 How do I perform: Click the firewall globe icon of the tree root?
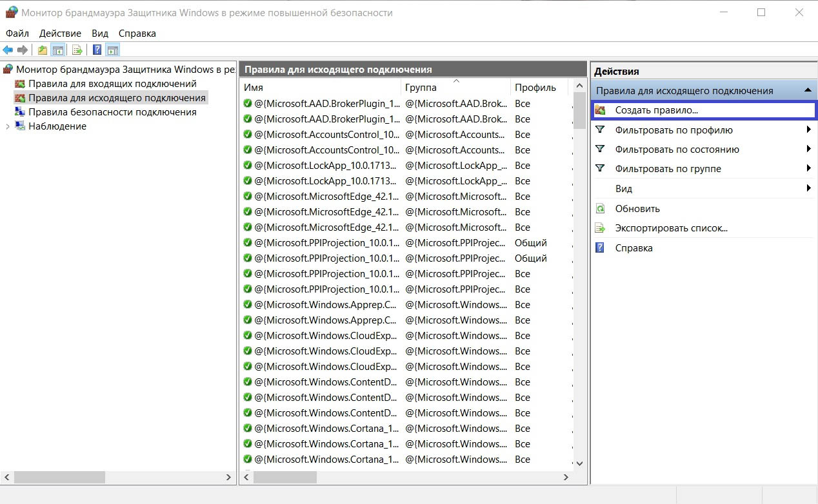click(8, 70)
